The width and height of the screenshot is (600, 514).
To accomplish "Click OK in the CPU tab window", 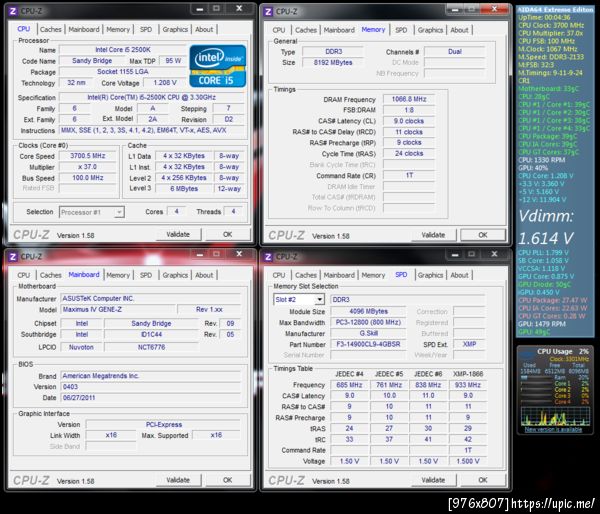I will (x=228, y=234).
